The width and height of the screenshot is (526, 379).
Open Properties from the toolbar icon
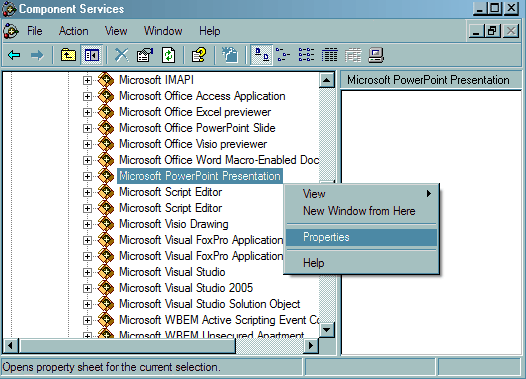145,55
